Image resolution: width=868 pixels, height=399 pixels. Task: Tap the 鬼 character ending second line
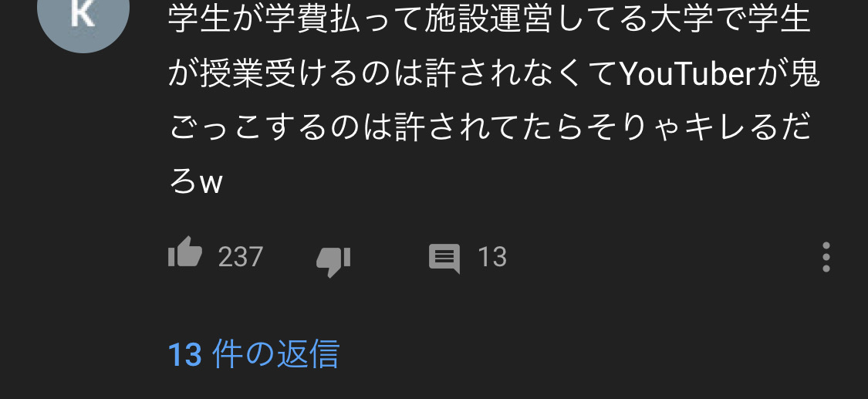pyautogui.click(x=804, y=73)
